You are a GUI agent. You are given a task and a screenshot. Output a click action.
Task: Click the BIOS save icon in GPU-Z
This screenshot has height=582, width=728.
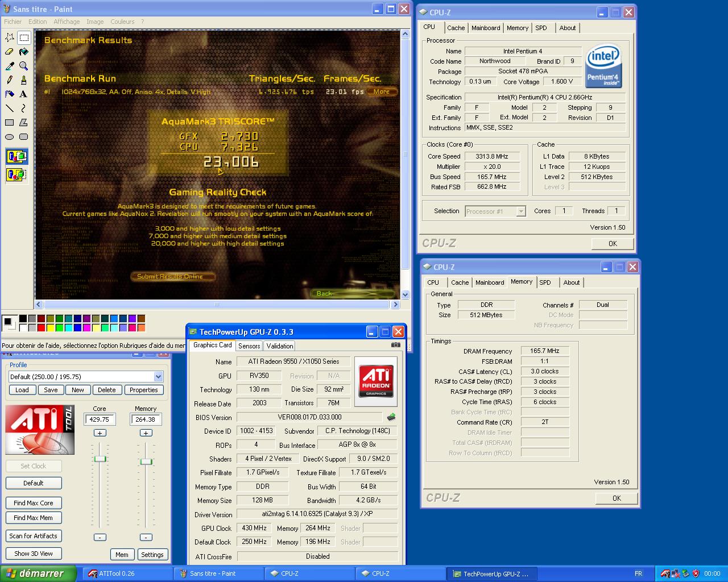click(x=391, y=417)
